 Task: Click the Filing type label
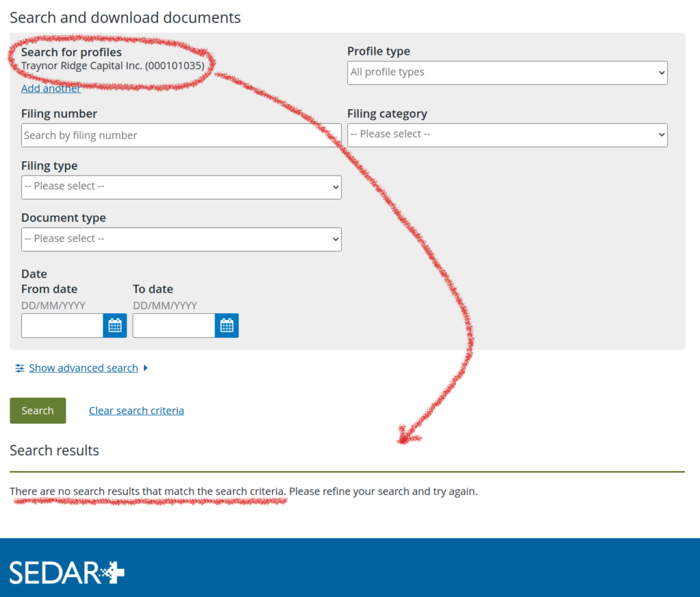(x=49, y=166)
